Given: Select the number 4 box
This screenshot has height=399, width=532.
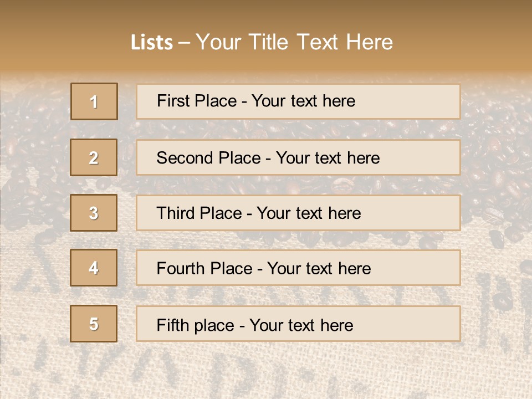Looking at the screenshot, I should [94, 268].
